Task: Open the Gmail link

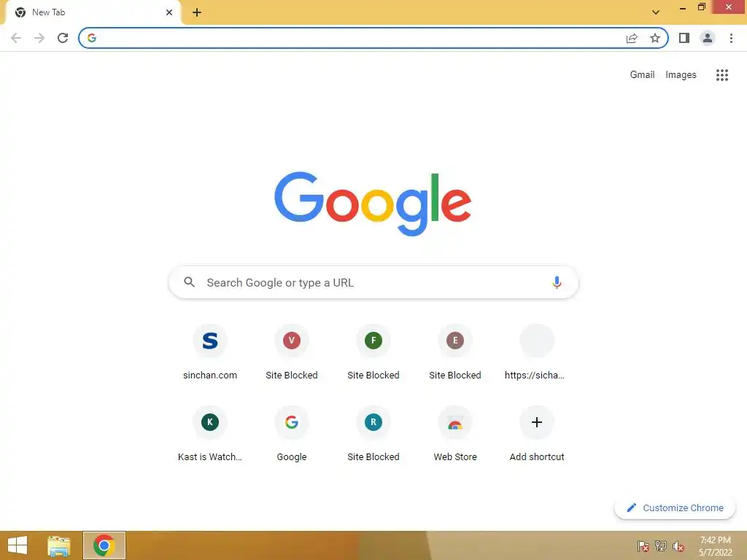Action: [642, 75]
